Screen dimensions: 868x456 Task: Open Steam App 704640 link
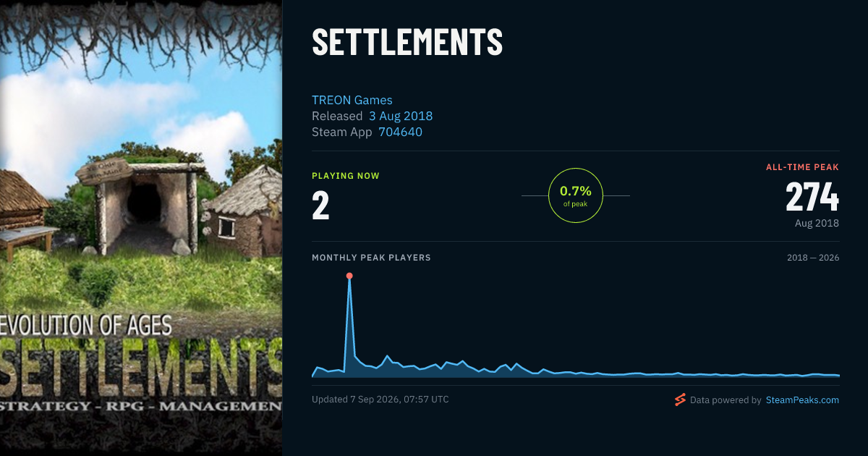(x=400, y=132)
